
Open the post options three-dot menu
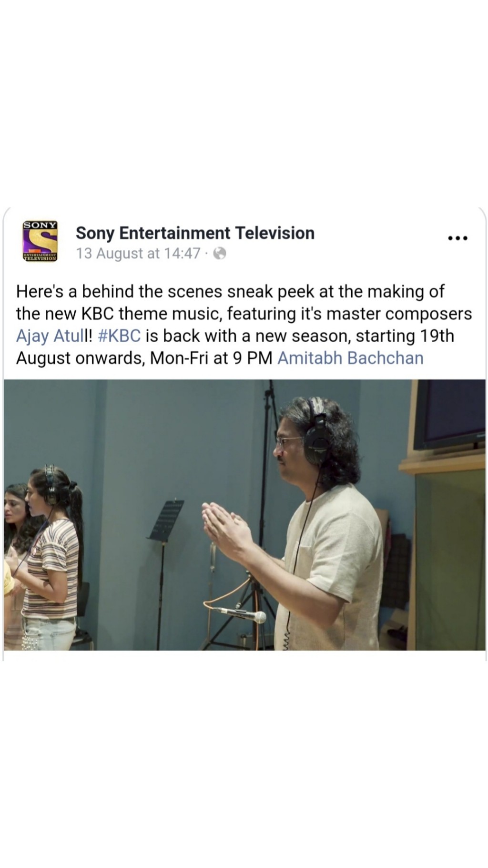point(458,238)
